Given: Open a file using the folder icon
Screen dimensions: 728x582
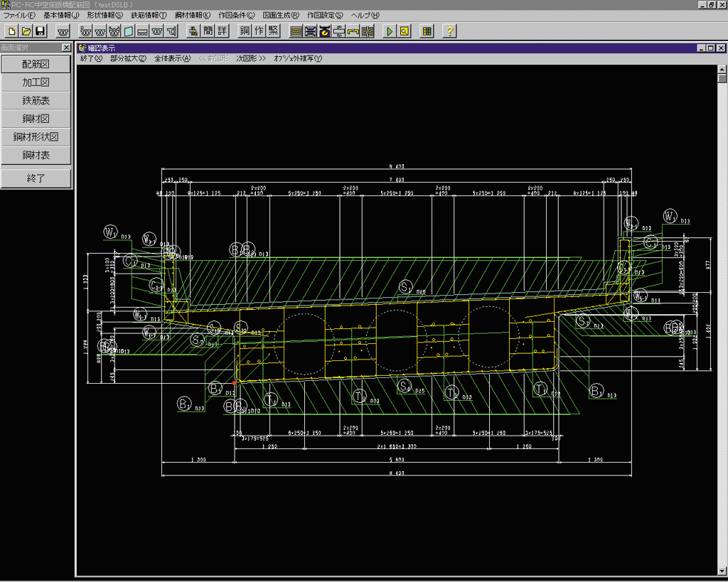Looking at the screenshot, I should click(x=26, y=31).
